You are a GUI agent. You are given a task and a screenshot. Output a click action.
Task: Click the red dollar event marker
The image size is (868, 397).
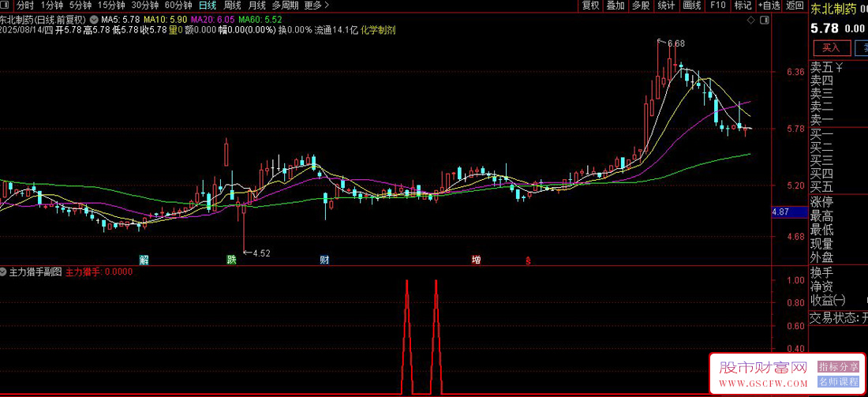[528, 260]
